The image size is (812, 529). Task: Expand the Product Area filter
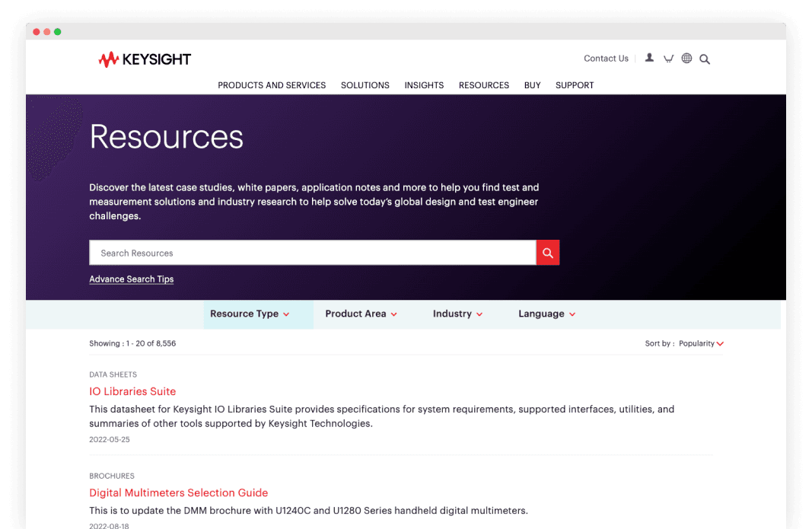pyautogui.click(x=361, y=314)
